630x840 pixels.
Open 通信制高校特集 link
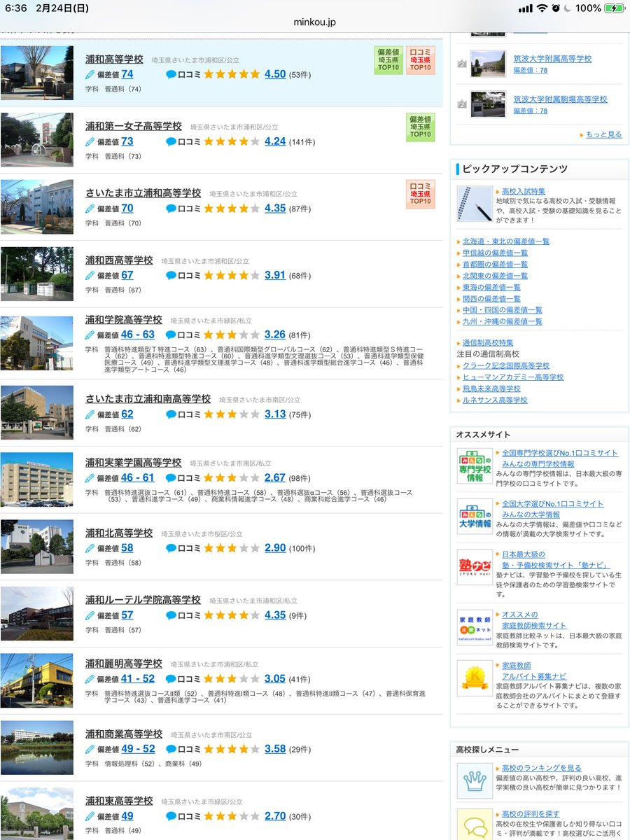(x=488, y=342)
